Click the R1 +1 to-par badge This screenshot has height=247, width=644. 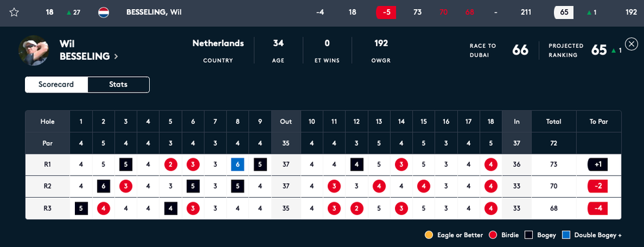point(597,165)
